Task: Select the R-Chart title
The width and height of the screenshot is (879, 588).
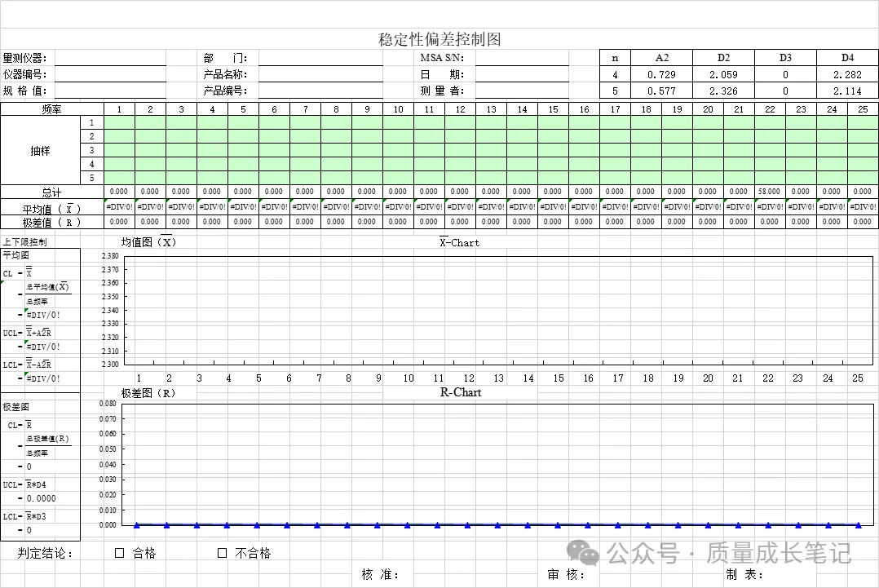Action: [460, 392]
